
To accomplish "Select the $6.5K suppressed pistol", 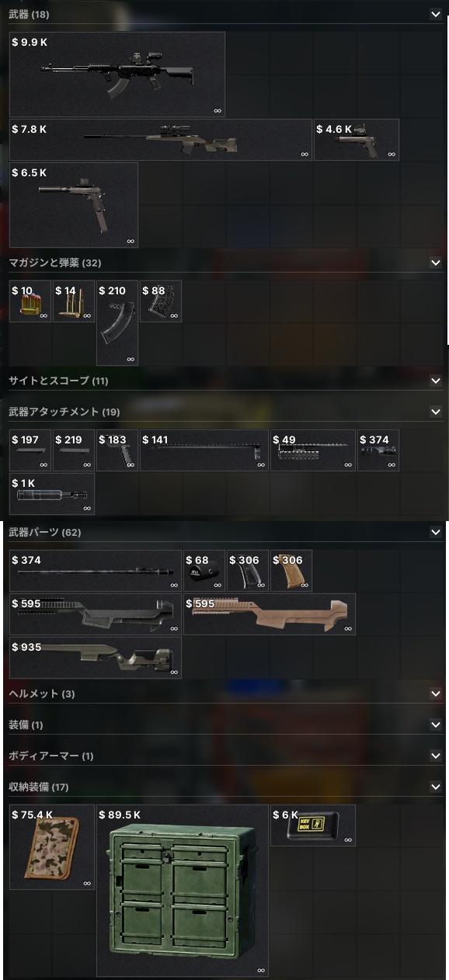I will 74,205.
